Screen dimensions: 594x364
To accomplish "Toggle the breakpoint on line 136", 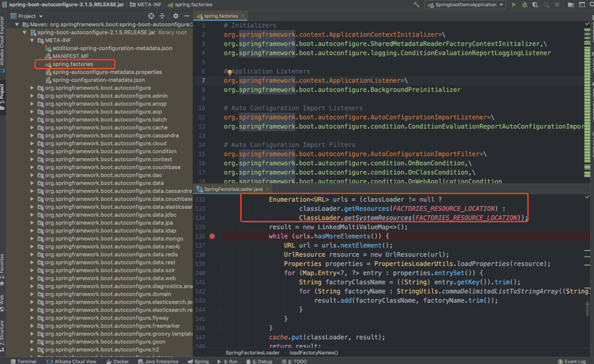I will [212, 236].
